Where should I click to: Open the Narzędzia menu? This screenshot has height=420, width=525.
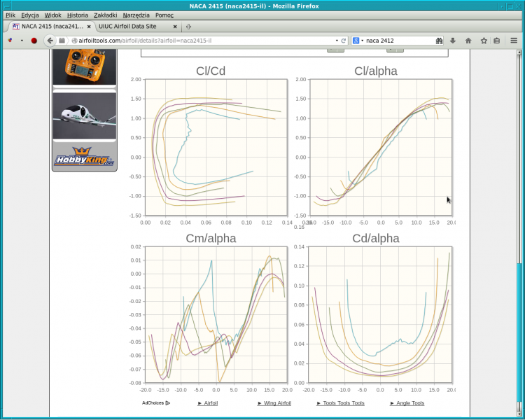pos(135,15)
